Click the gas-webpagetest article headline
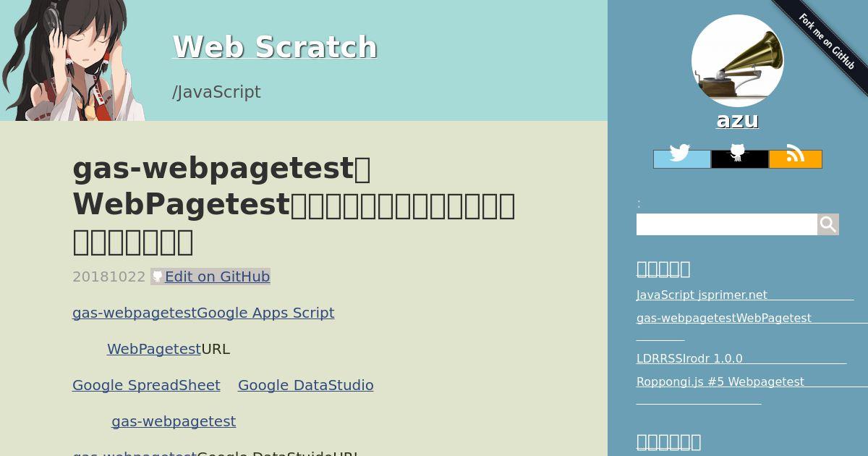The height and width of the screenshot is (456, 868). click(294, 205)
